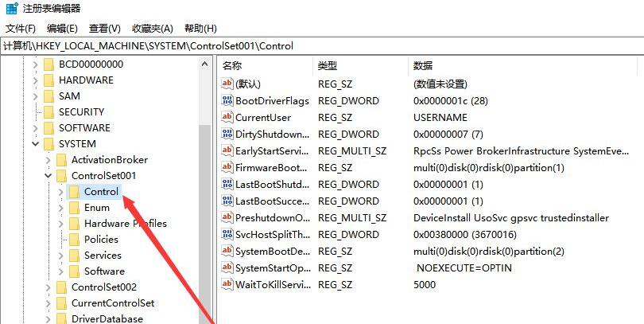Select the Enum key in the tree
The height and width of the screenshot is (324, 644).
pos(97,208)
